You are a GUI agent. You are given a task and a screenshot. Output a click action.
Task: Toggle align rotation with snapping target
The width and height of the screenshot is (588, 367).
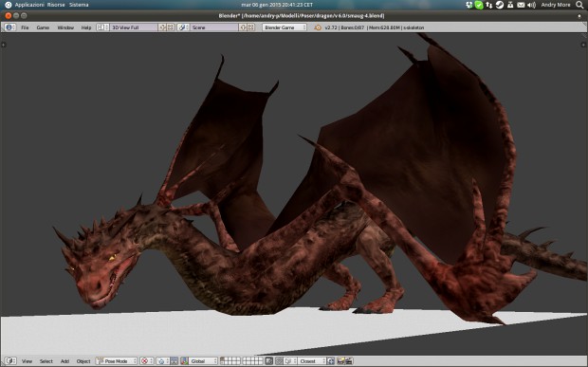pos(330,361)
